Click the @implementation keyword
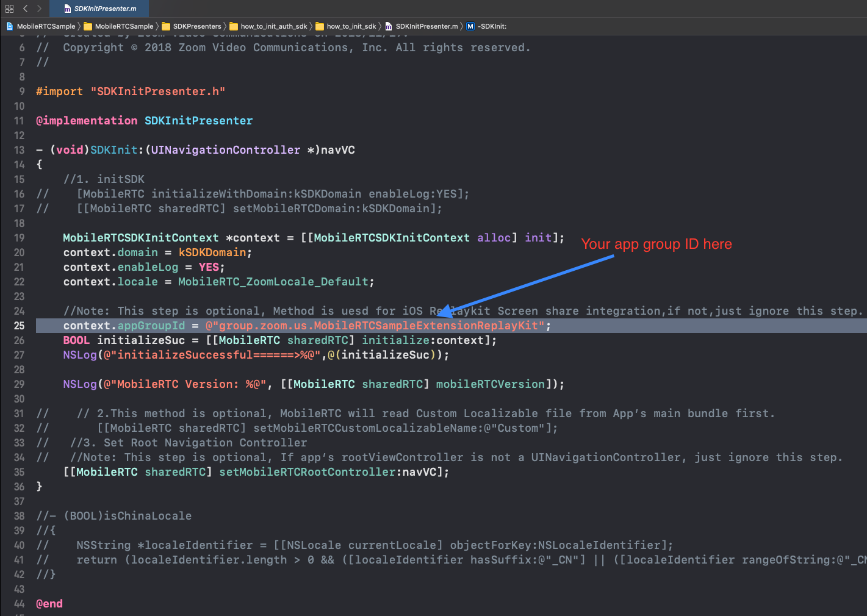 pos(87,121)
